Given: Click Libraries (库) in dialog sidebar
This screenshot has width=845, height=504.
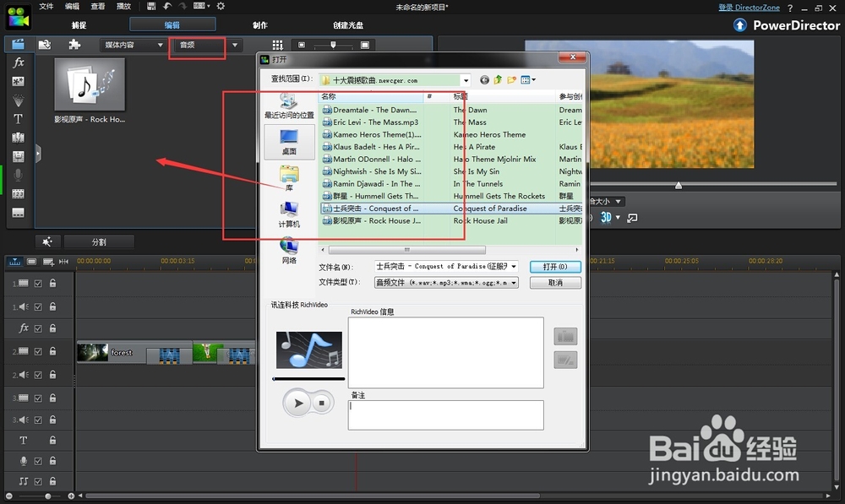Looking at the screenshot, I should tap(289, 178).
